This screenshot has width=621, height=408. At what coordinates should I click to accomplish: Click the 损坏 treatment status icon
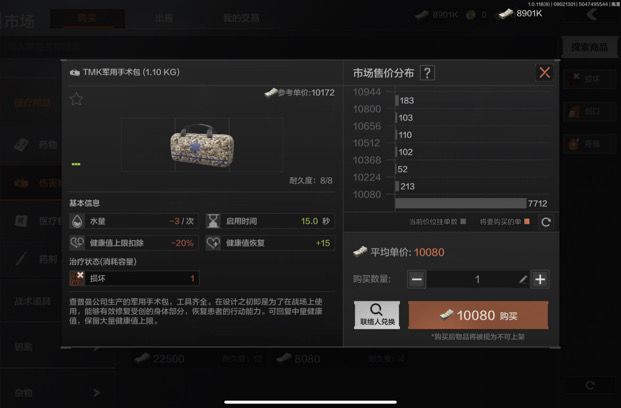click(x=77, y=278)
